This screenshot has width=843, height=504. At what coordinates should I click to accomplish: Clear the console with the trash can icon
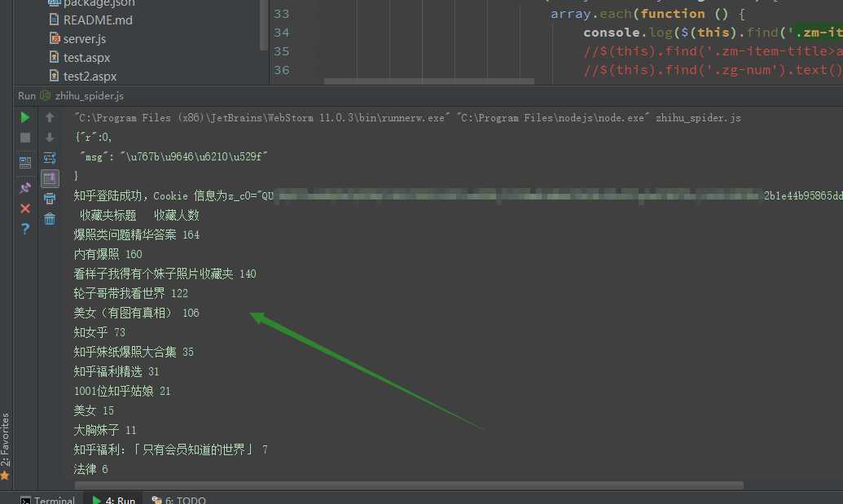pyautogui.click(x=50, y=219)
